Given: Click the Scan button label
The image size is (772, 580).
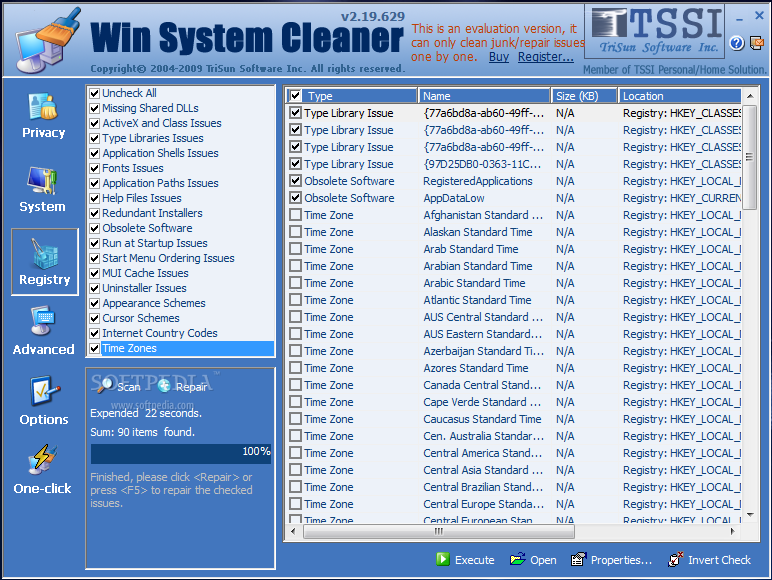Looking at the screenshot, I should coord(129,387).
